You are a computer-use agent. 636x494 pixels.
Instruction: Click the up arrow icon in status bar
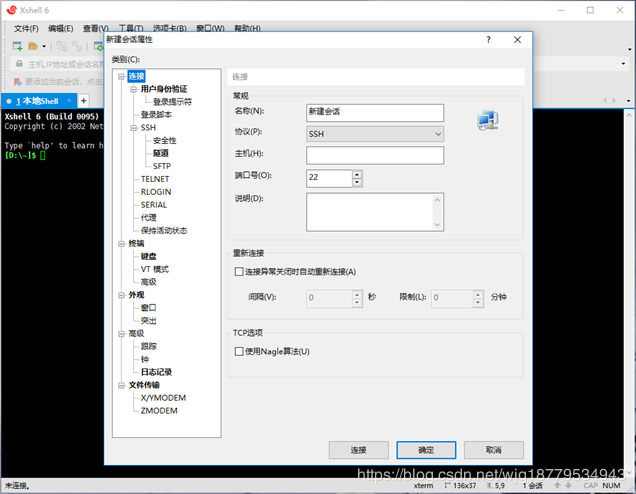point(557,485)
